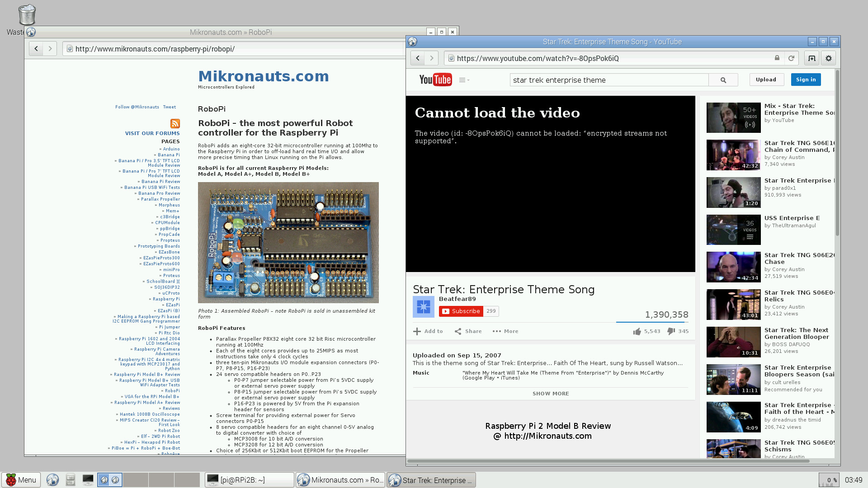
Task: Like the video with thumbs up
Action: pos(637,332)
